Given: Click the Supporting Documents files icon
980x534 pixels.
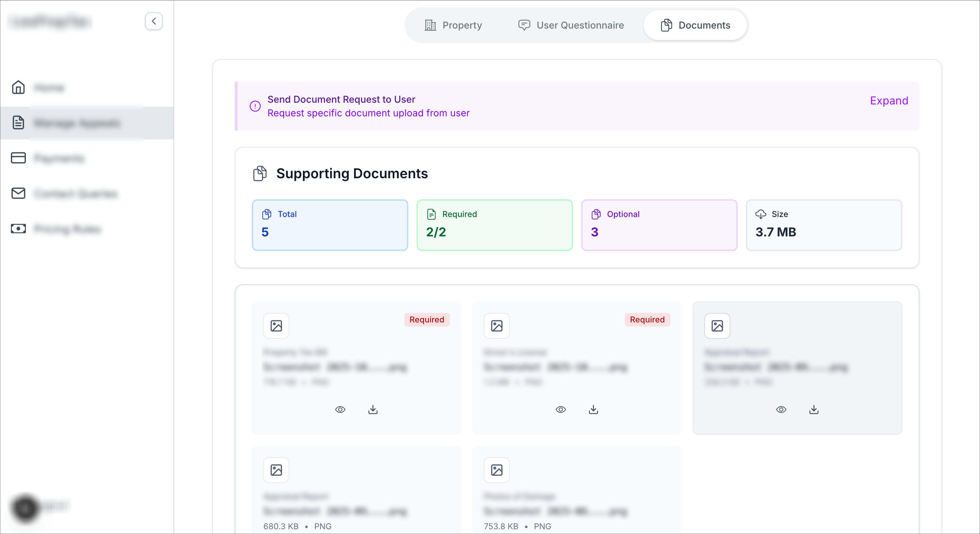Looking at the screenshot, I should pyautogui.click(x=260, y=173).
